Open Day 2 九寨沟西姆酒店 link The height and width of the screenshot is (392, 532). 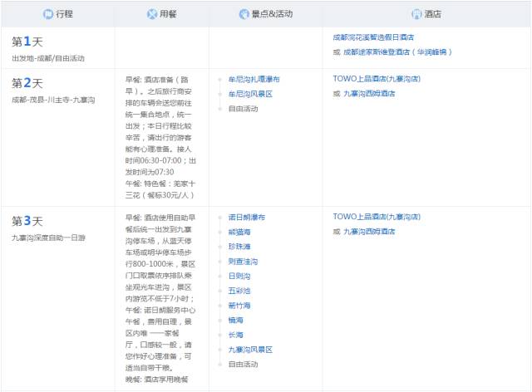tap(369, 93)
